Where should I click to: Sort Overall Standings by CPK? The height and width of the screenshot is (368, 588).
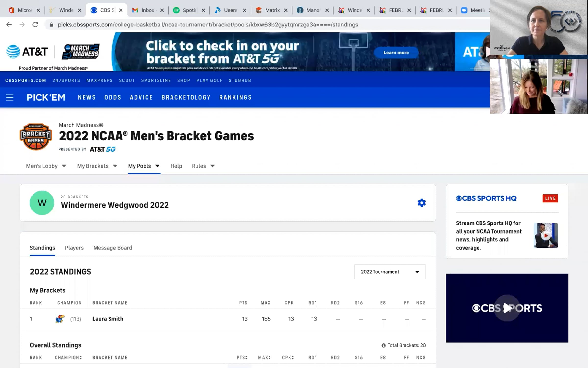(288, 358)
